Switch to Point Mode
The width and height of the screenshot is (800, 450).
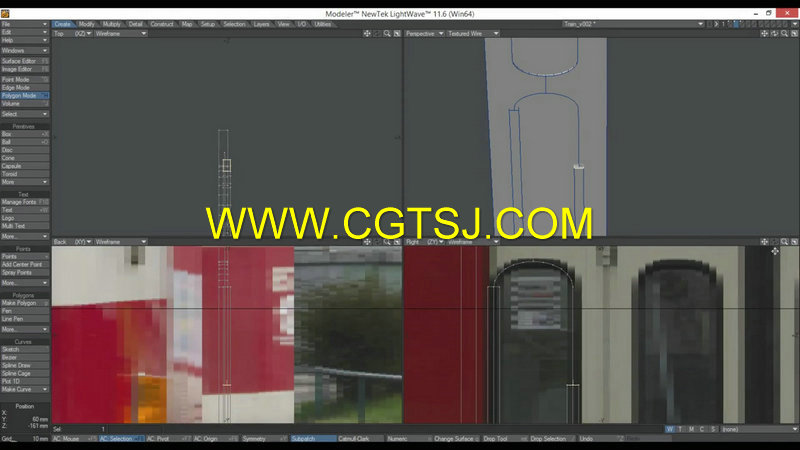pos(24,80)
